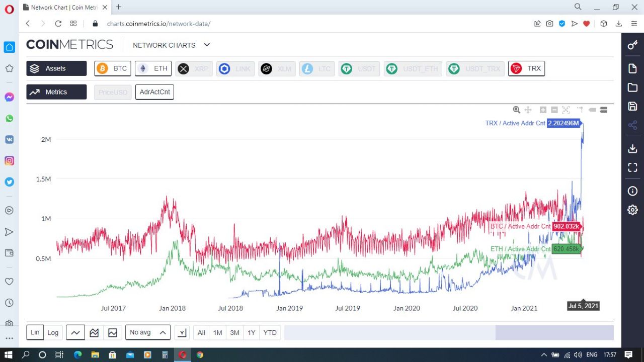Enter fullscreen chart view
The width and height of the screenshot is (644, 362).
pyautogui.click(x=632, y=167)
